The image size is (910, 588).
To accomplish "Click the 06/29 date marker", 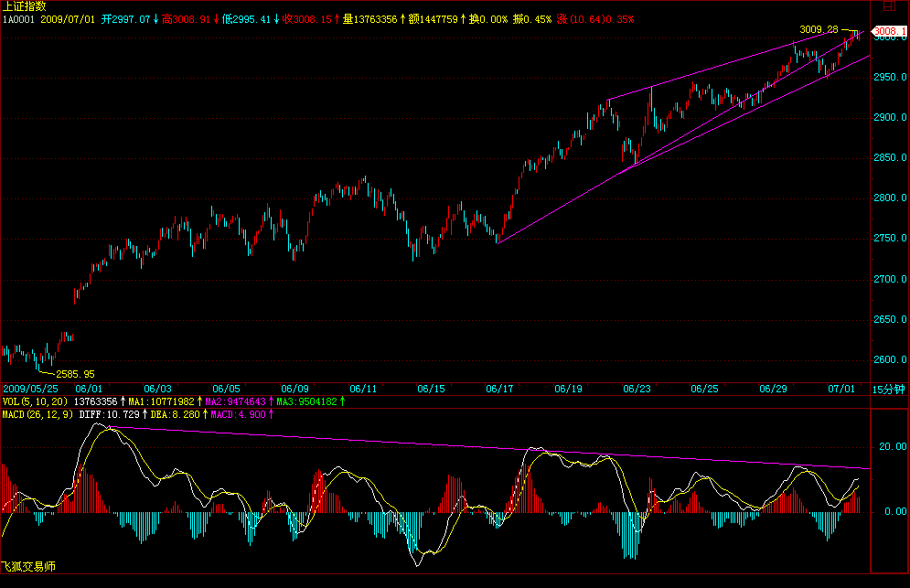I will click(x=773, y=389).
